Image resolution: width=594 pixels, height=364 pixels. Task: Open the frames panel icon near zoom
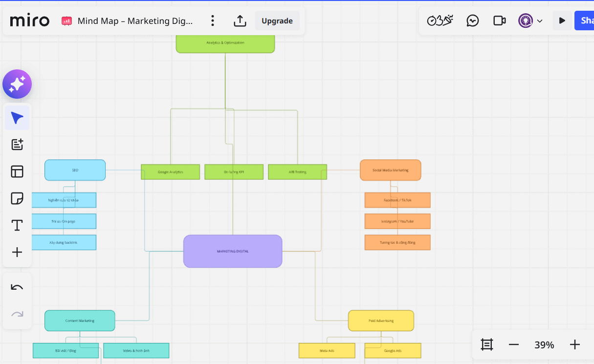[487, 344]
